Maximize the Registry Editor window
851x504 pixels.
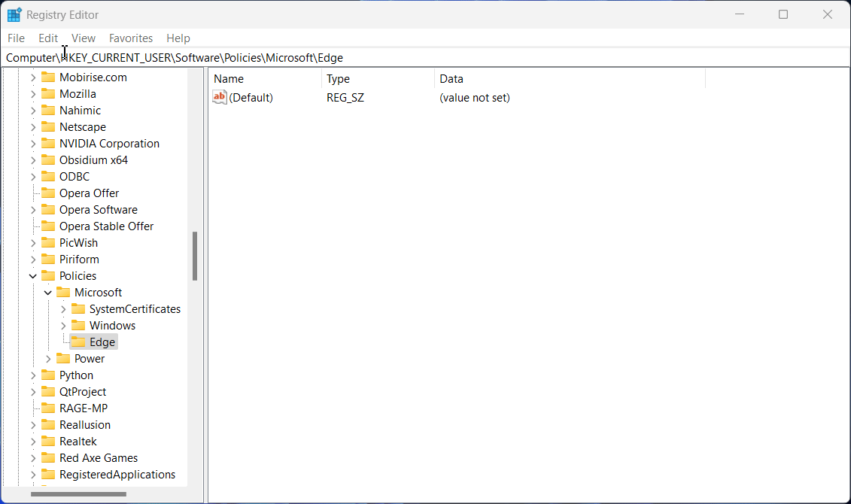click(x=783, y=14)
